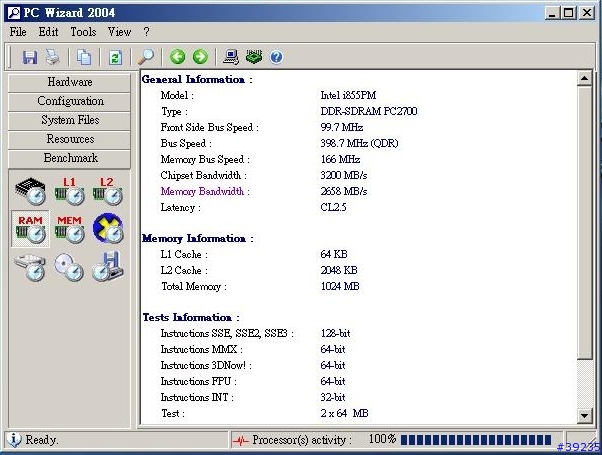Click the info icon in status bar

[14, 439]
